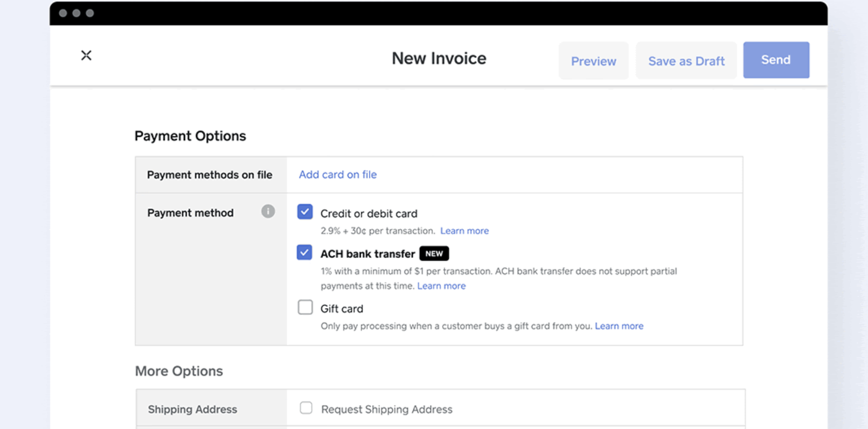Click the Payment method info icon

tap(268, 211)
